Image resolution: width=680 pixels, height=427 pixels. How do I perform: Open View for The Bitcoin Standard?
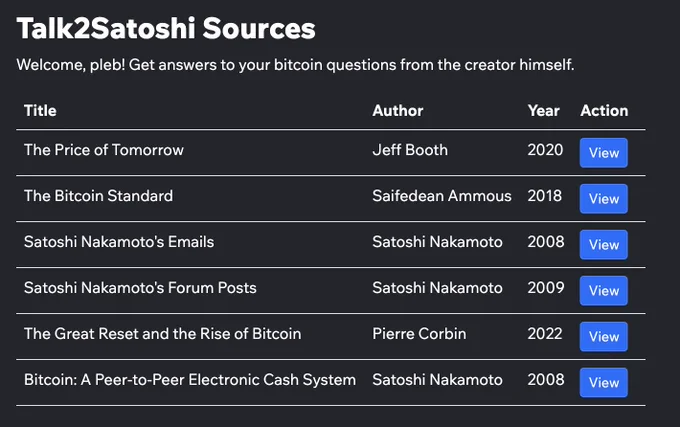click(x=604, y=199)
